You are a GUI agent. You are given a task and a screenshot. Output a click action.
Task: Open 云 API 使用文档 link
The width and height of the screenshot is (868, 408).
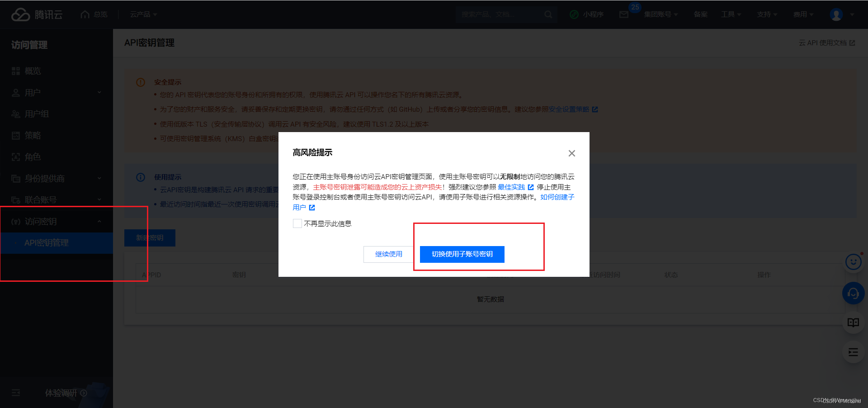point(827,43)
